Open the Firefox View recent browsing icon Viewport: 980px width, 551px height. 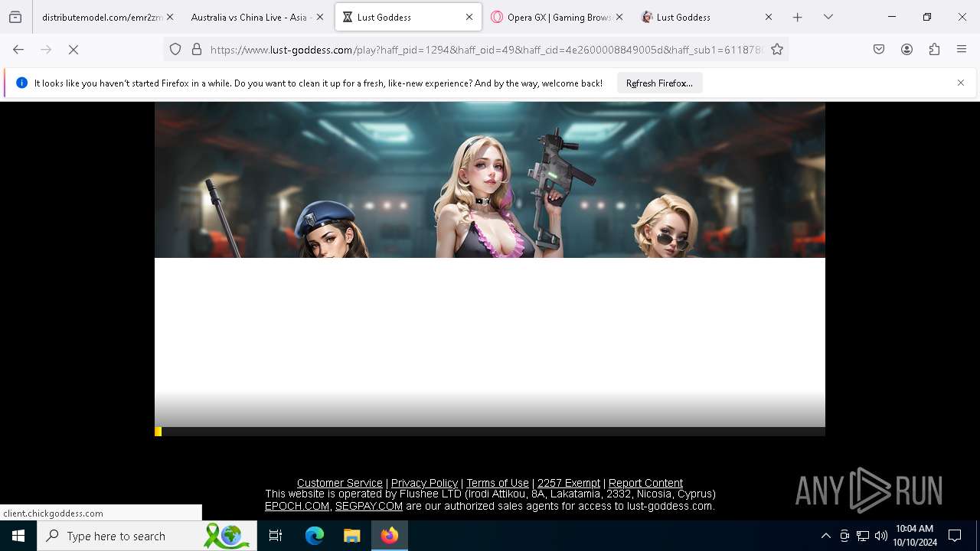click(x=15, y=17)
